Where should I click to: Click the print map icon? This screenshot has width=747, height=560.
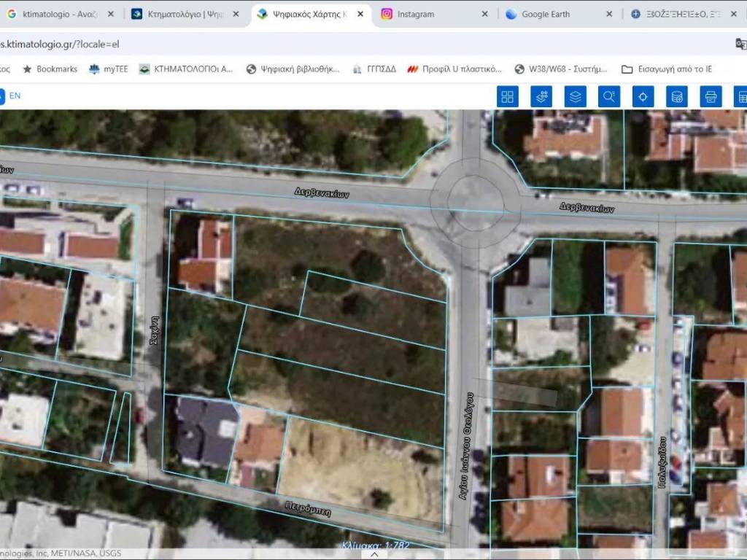[711, 96]
